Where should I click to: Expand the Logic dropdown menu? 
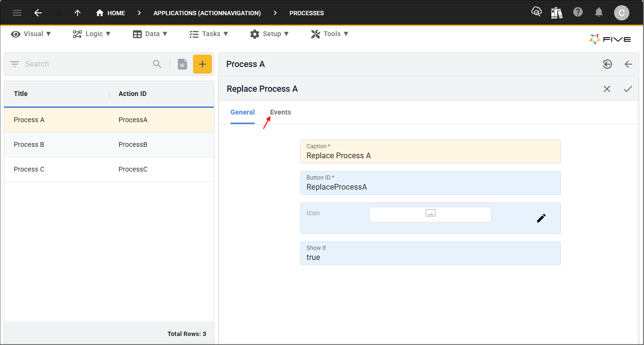pyautogui.click(x=92, y=34)
